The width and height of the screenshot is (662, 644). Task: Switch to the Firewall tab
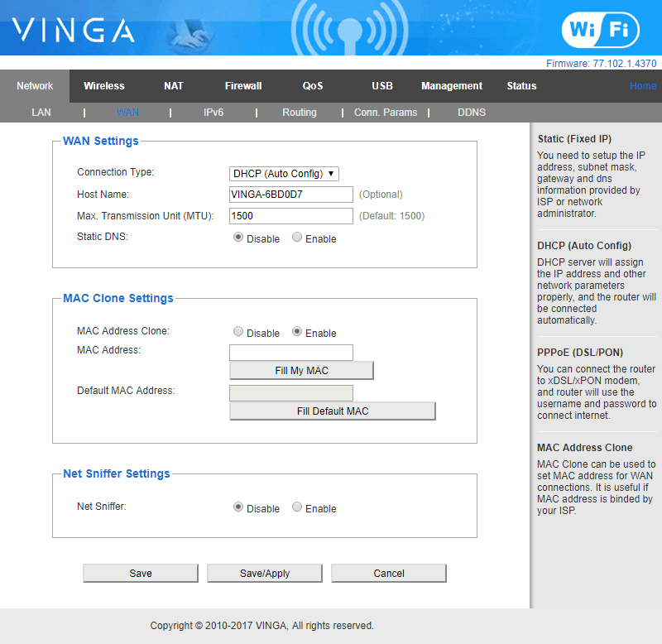243,86
